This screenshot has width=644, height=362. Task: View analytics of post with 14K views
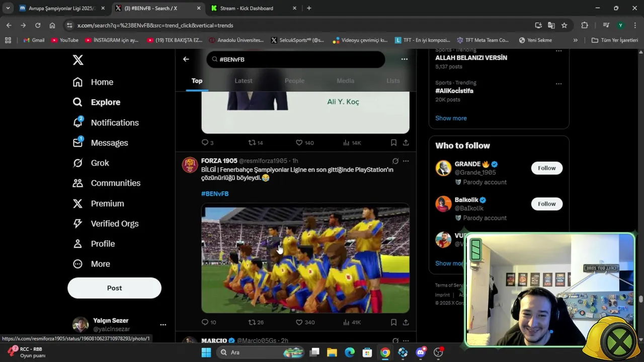(x=352, y=143)
